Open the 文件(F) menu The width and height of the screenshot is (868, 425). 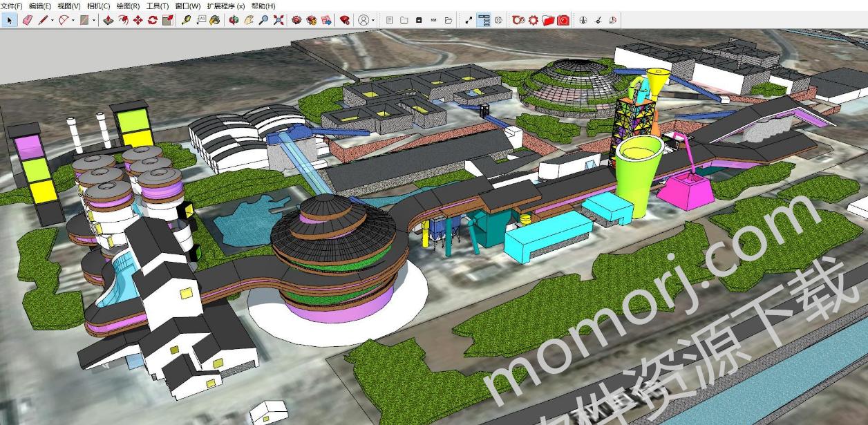[12, 6]
